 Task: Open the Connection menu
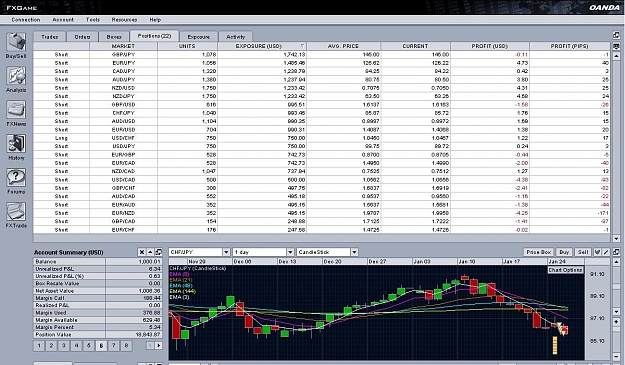point(26,20)
